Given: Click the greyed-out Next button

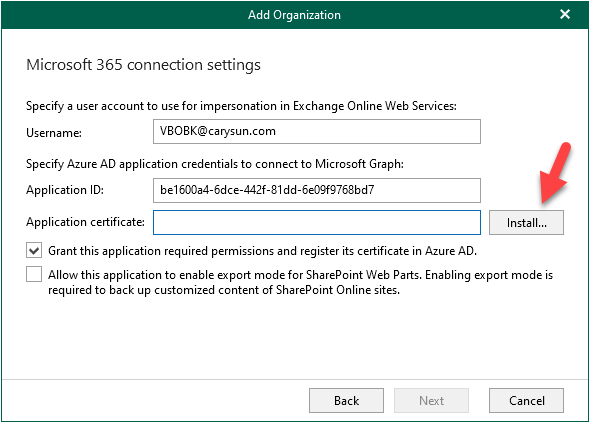Looking at the screenshot, I should click(431, 401).
